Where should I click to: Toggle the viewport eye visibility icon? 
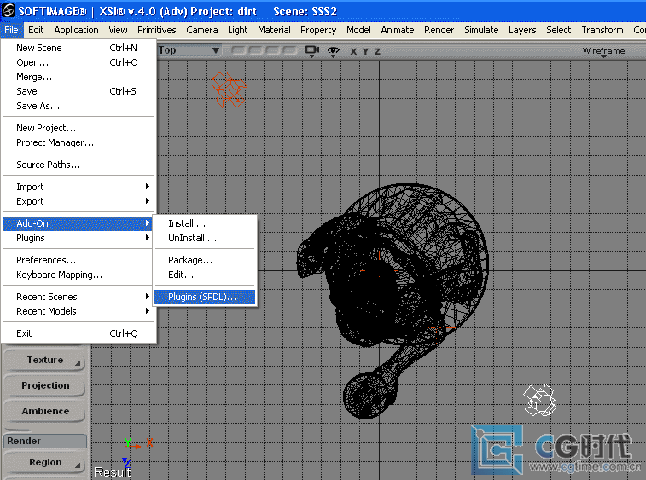[333, 51]
